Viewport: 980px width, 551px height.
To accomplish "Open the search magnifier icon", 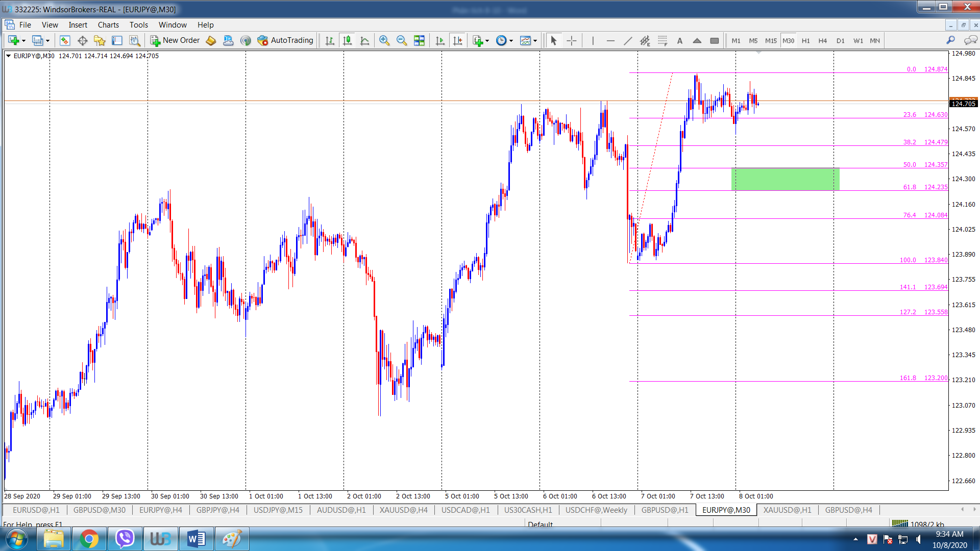I will tap(950, 40).
